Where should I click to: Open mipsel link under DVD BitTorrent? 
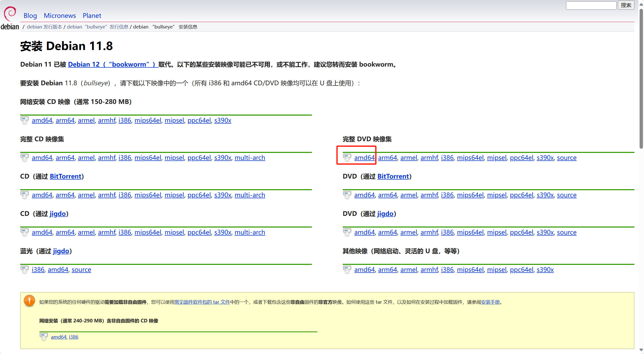[497, 195]
